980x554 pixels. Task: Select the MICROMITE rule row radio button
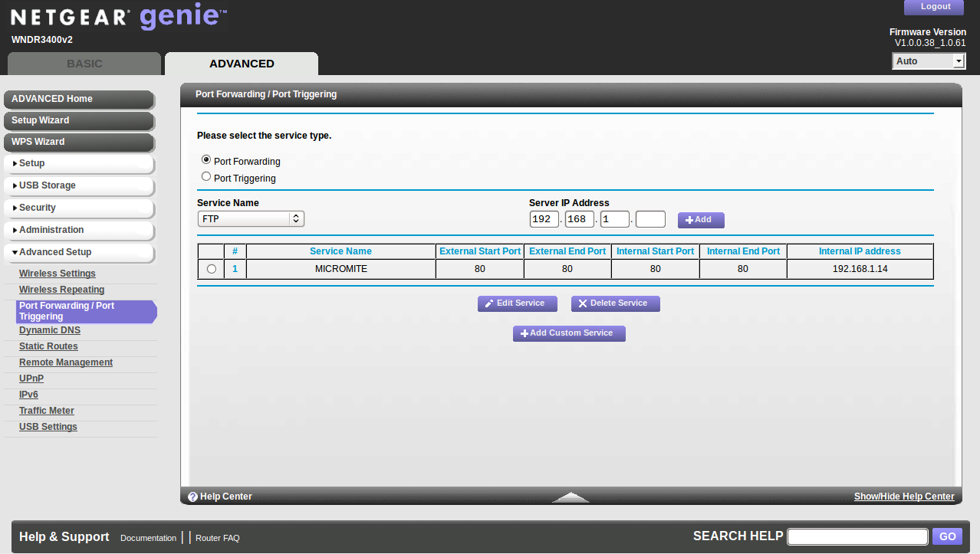point(211,268)
